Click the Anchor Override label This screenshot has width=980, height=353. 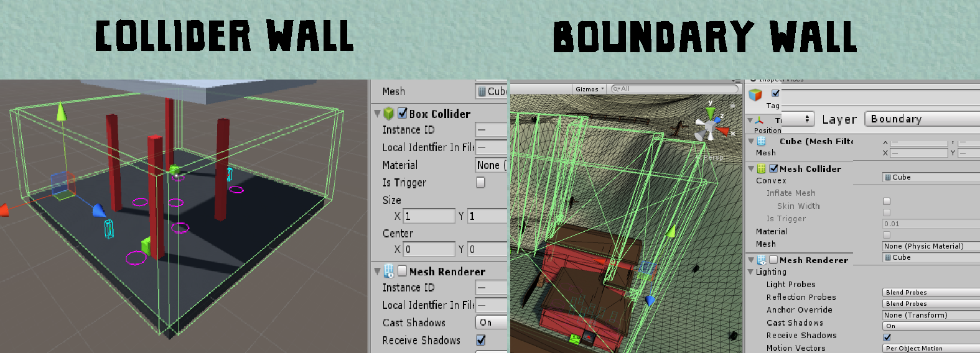pyautogui.click(x=800, y=309)
